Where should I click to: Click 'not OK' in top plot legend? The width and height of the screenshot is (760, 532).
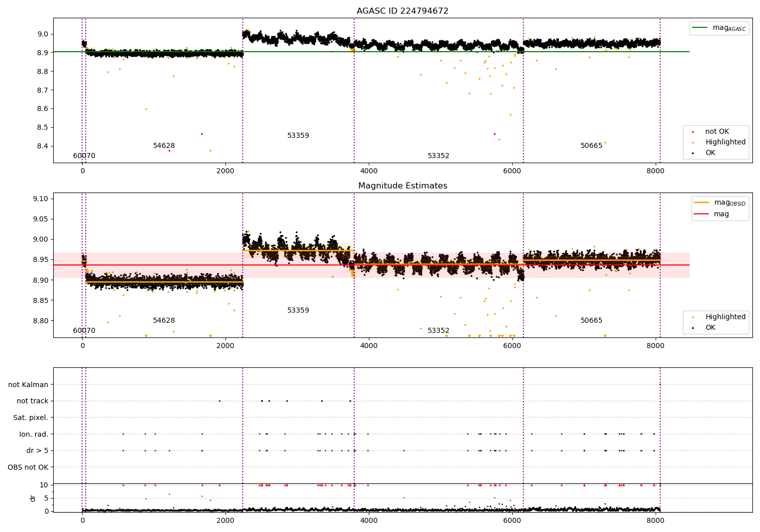(717, 132)
